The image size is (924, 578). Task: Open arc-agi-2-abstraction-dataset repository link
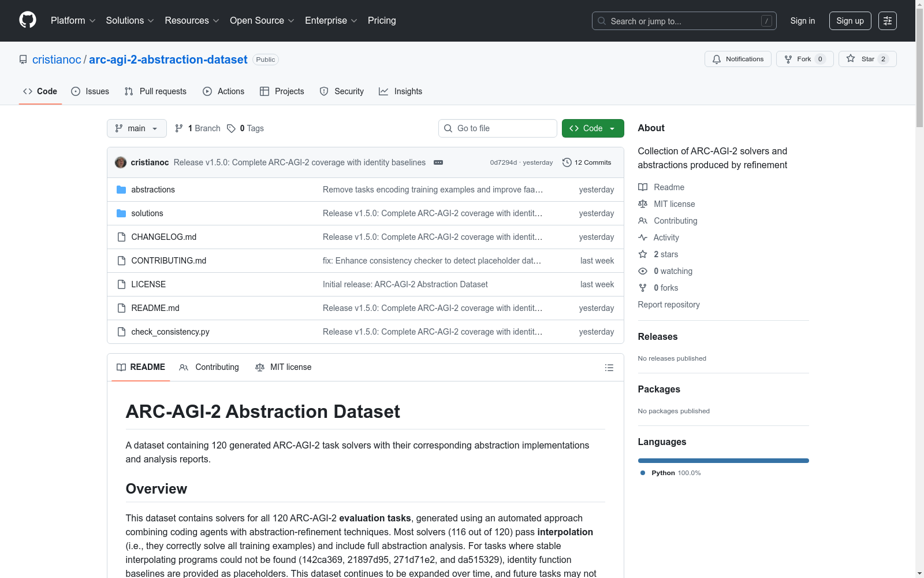tap(168, 60)
